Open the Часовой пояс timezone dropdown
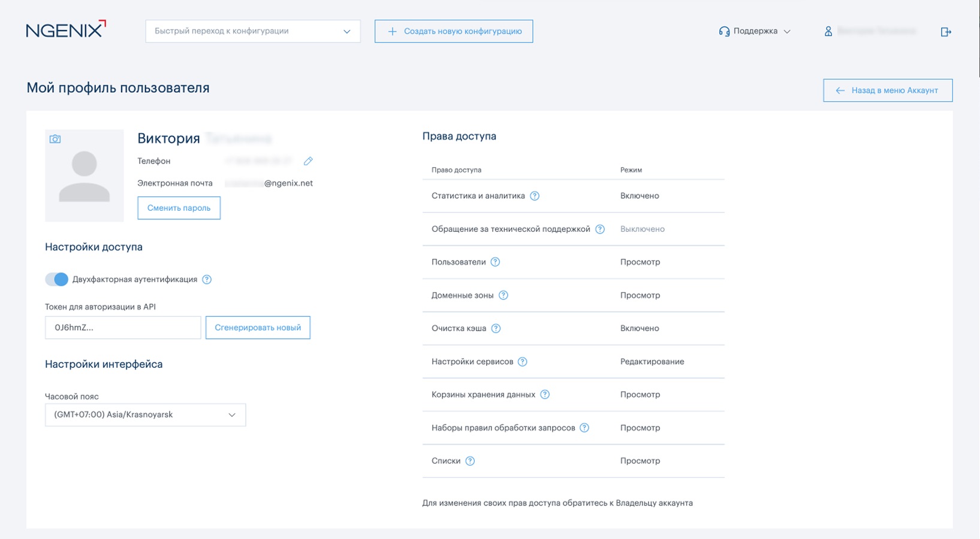The image size is (980, 539). pos(145,415)
